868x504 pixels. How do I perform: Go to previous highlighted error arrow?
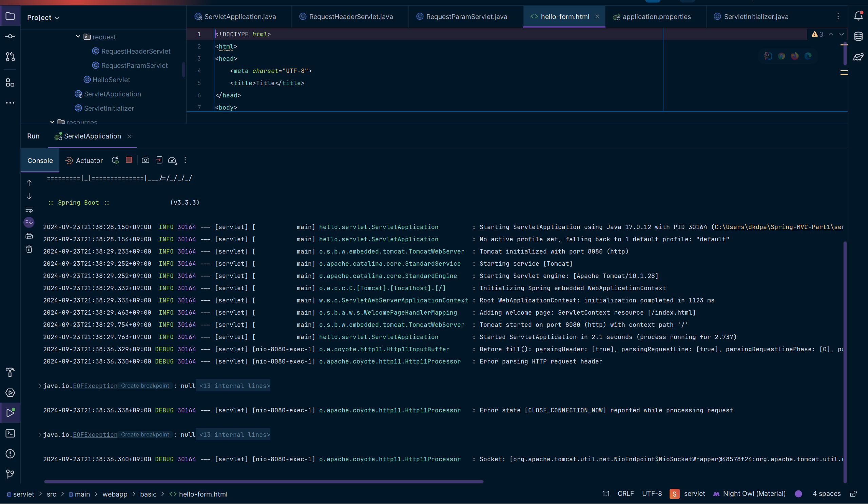(x=831, y=34)
